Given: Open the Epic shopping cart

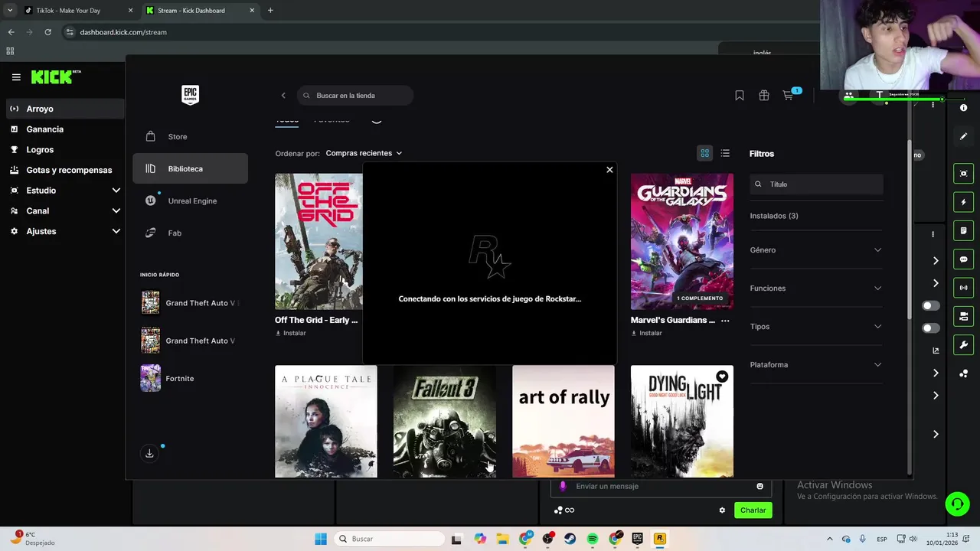Looking at the screenshot, I should click(x=788, y=96).
